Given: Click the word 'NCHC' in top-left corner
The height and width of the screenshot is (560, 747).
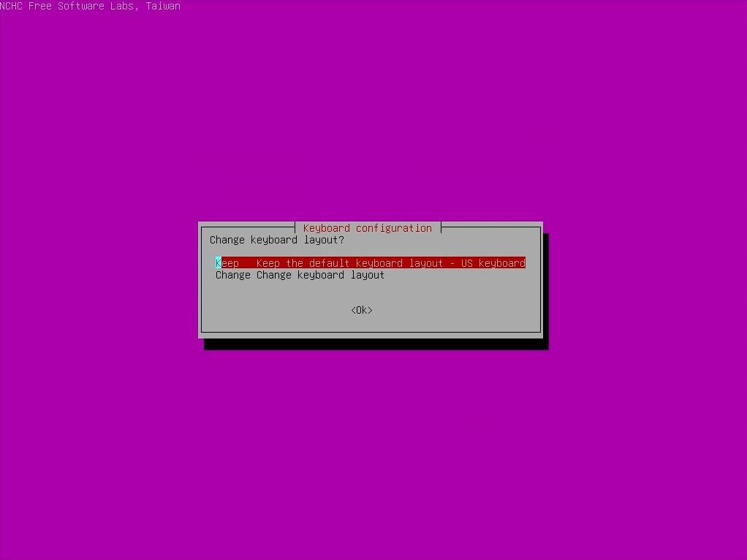Looking at the screenshot, I should click(x=11, y=6).
